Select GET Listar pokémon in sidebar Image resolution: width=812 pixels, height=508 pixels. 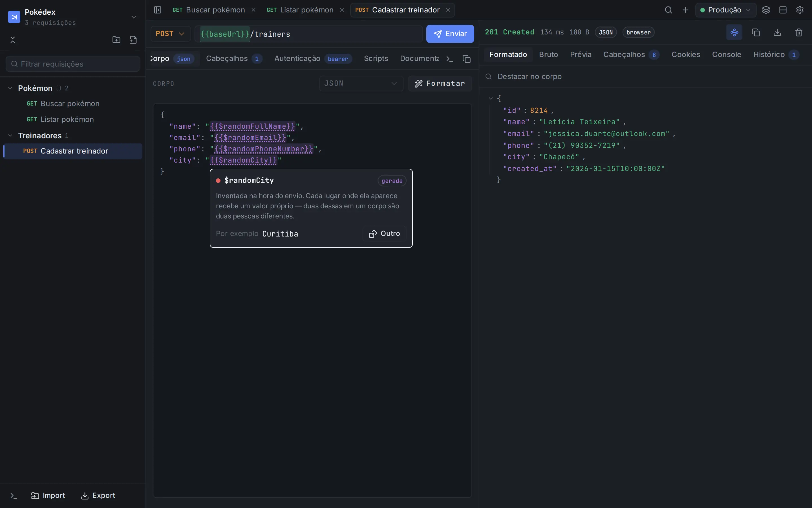[73, 119]
